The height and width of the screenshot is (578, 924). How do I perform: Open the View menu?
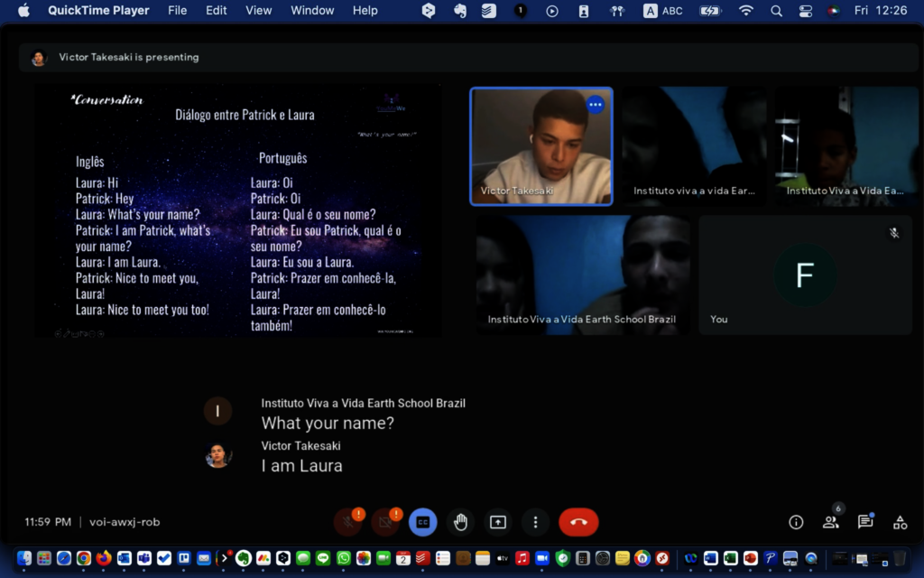[258, 11]
